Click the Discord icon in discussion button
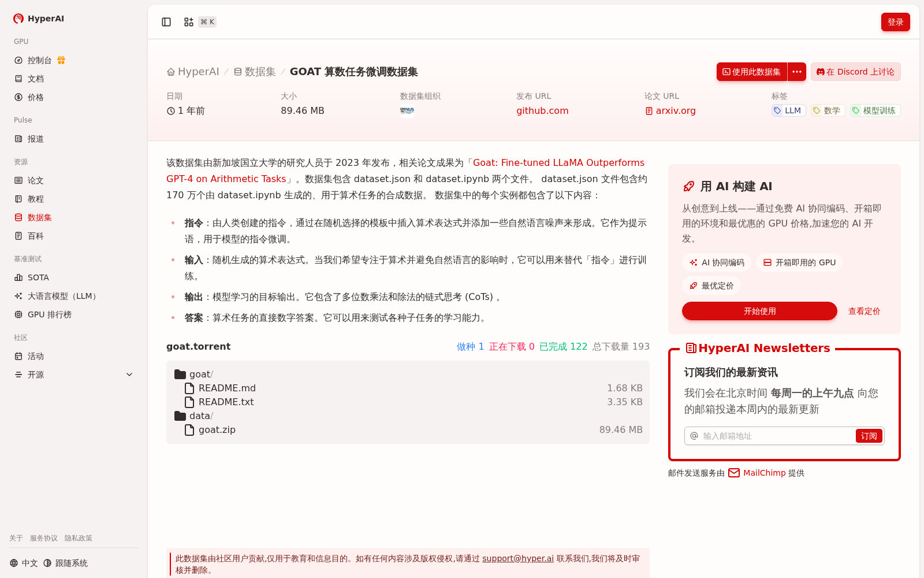Screen dimensions: 924x578 coord(821,72)
